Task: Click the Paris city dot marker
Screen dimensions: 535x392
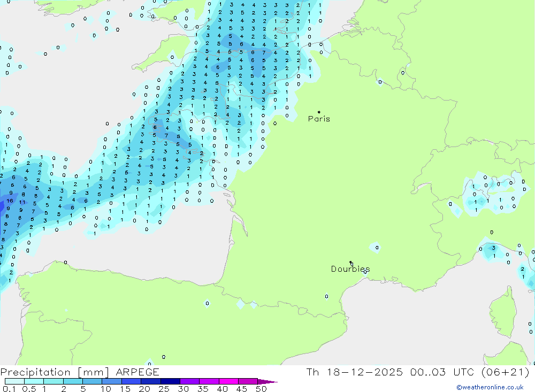Action: [319, 112]
